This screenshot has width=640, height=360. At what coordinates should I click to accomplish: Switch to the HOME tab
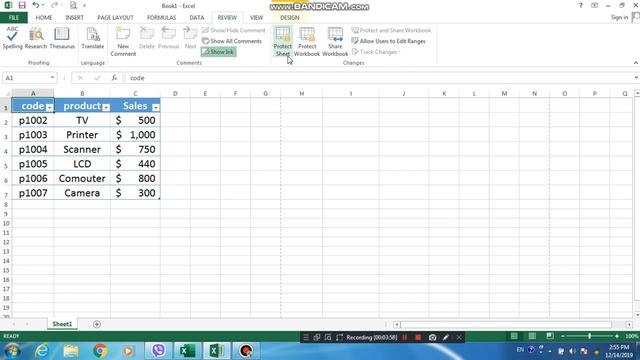pyautogui.click(x=44, y=18)
